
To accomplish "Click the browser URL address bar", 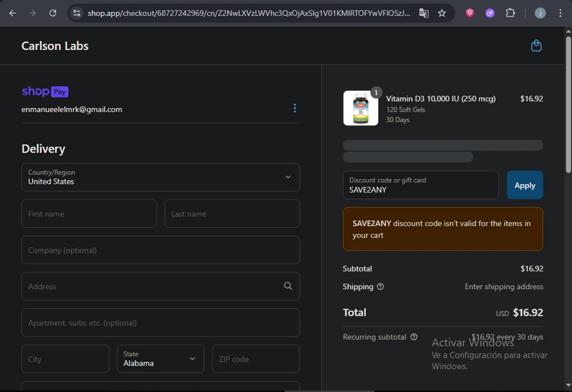I will [x=249, y=13].
